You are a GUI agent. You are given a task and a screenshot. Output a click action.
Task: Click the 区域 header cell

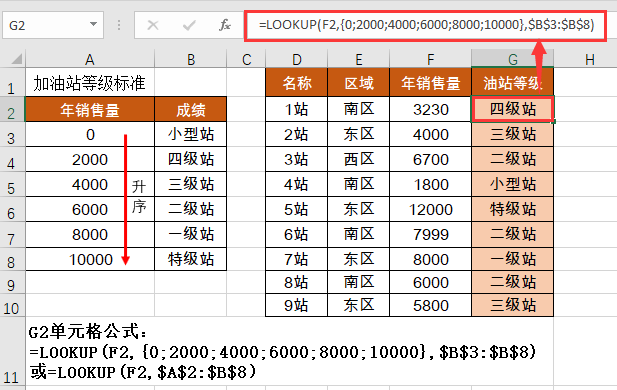tap(358, 83)
